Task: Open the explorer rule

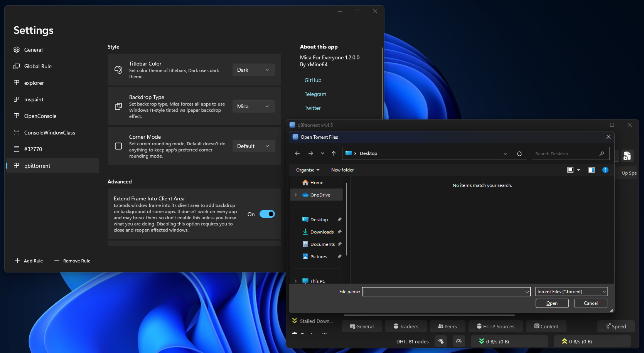Action: (52, 83)
